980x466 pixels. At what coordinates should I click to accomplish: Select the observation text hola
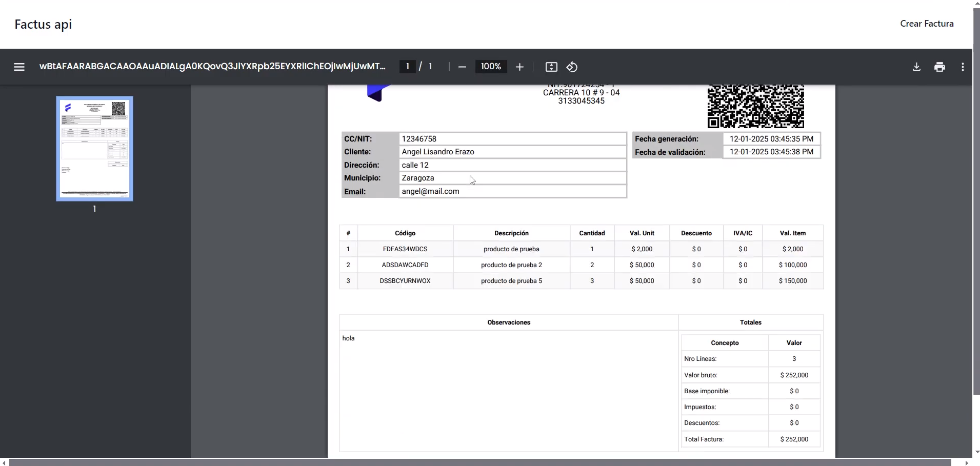348,338
